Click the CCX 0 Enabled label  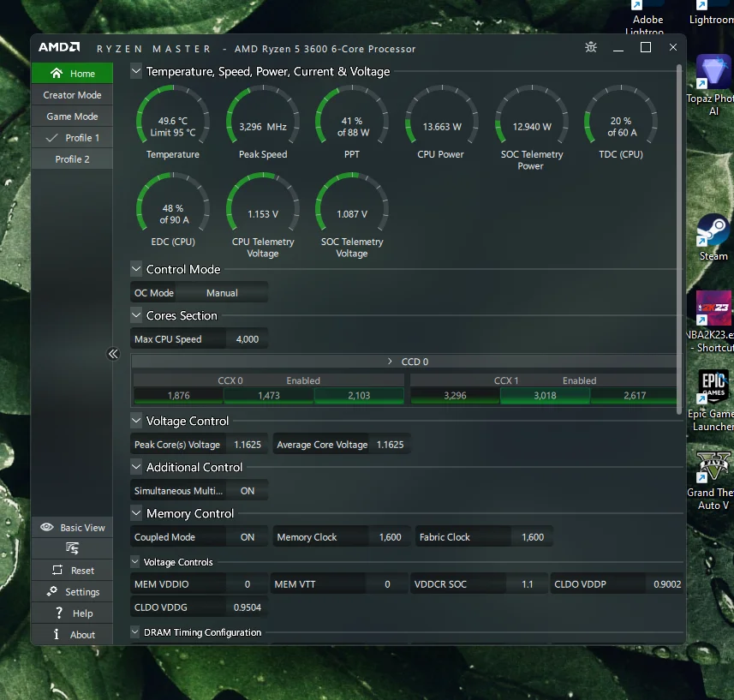click(303, 380)
